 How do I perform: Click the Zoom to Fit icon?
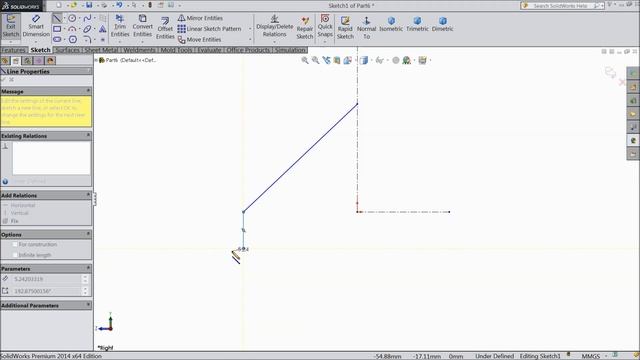pos(305,60)
